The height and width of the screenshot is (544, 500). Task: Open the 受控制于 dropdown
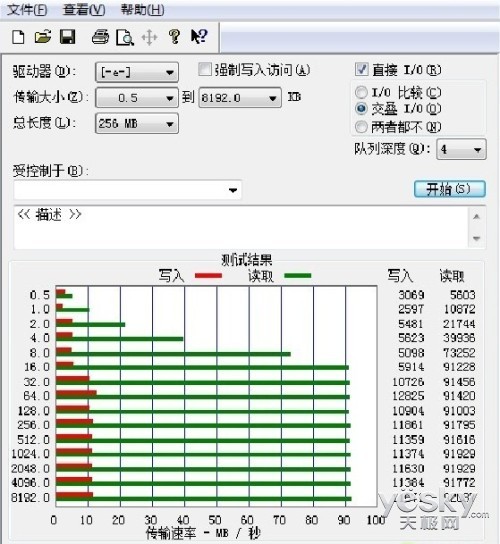click(128, 190)
